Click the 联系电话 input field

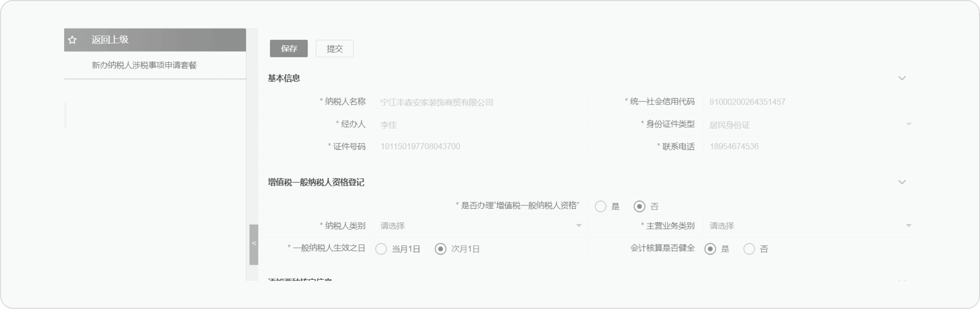click(x=810, y=147)
